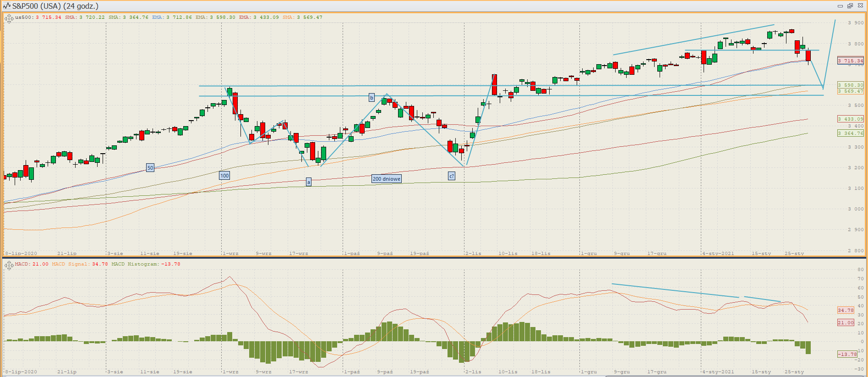Click the 3 364.76 SMA price axis tag
868x377 pixels.
(x=850, y=133)
